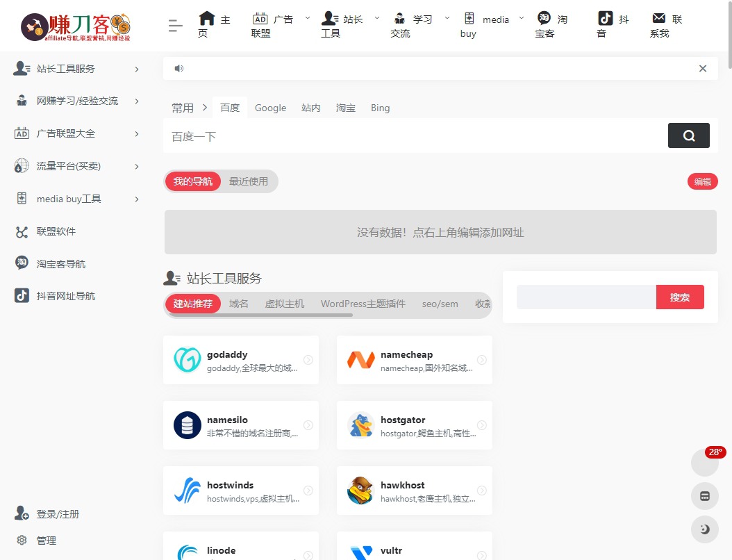Switch to the 最近使用 tab
732x560 pixels.
[249, 181]
